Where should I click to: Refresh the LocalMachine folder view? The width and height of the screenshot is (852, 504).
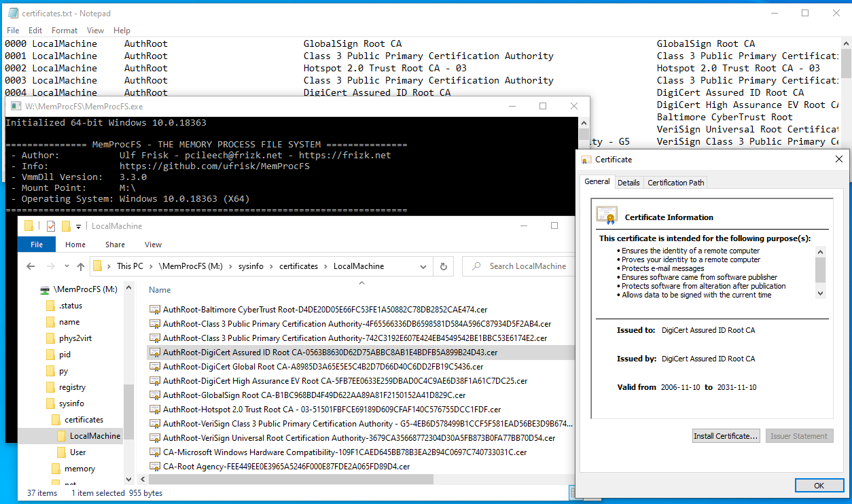(x=444, y=266)
